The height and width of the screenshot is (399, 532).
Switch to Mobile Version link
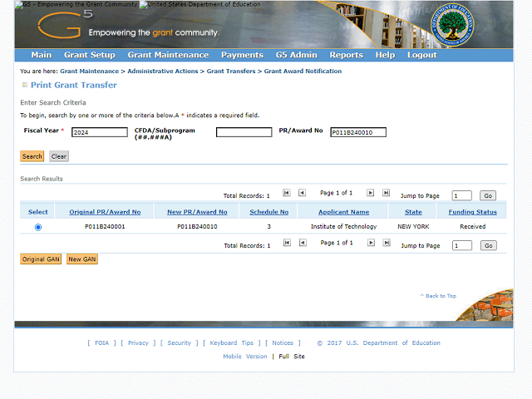tap(245, 357)
